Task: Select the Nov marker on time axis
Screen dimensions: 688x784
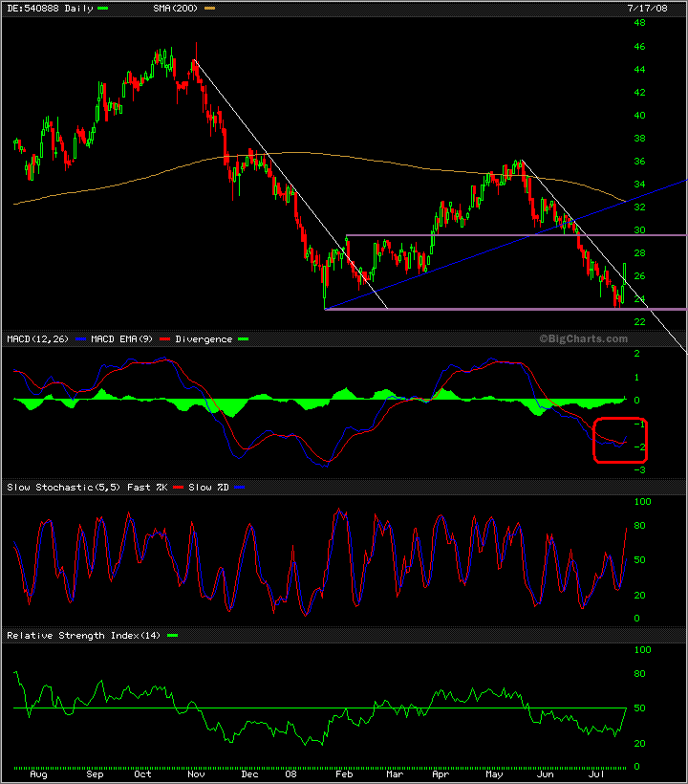Action: click(196, 774)
